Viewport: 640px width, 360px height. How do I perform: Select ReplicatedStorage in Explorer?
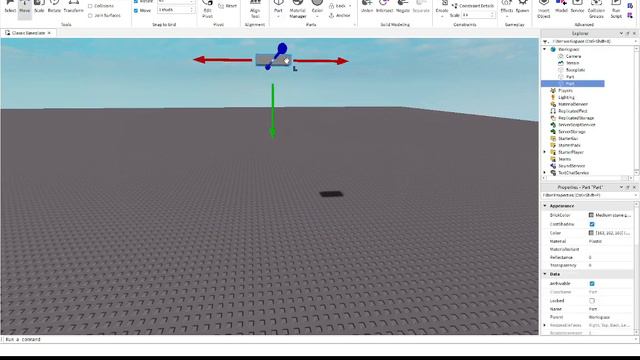[x=576, y=118]
